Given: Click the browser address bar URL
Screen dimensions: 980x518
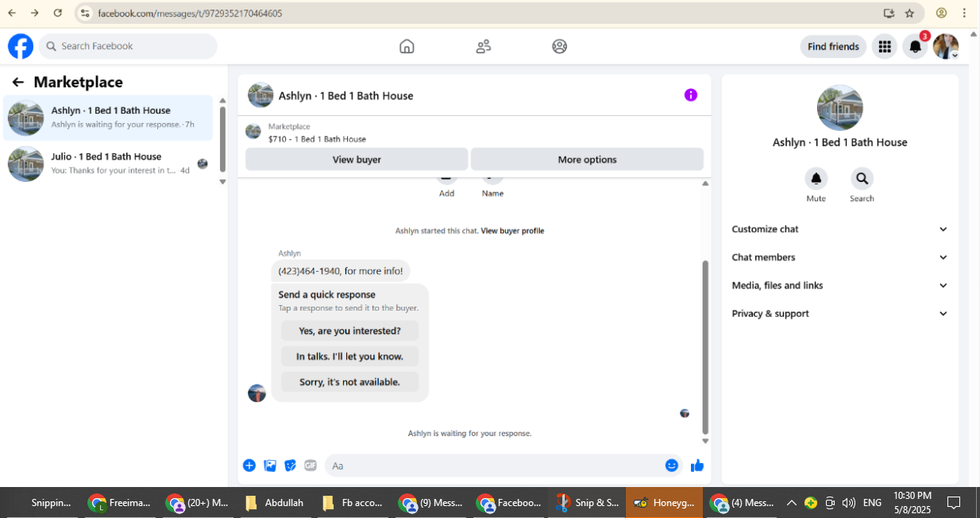Looking at the screenshot, I should point(190,13).
